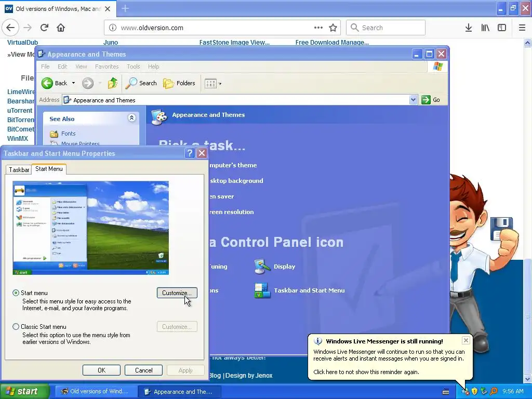Image resolution: width=532 pixels, height=399 pixels.
Task: Toggle Folders pane in Explorer toolbar
Action: tap(179, 83)
